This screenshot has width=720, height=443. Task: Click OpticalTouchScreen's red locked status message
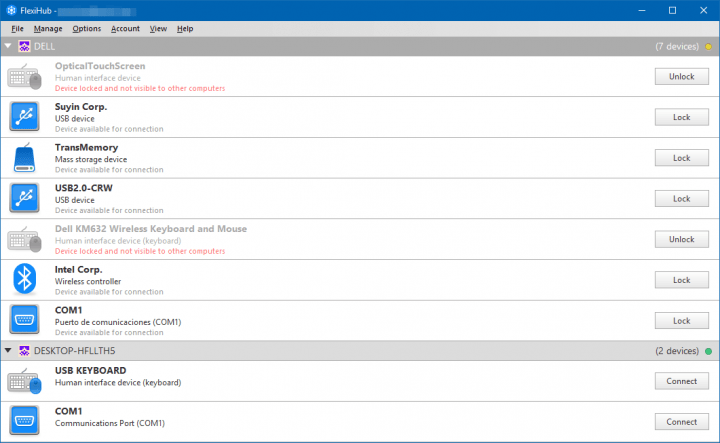[x=140, y=88]
